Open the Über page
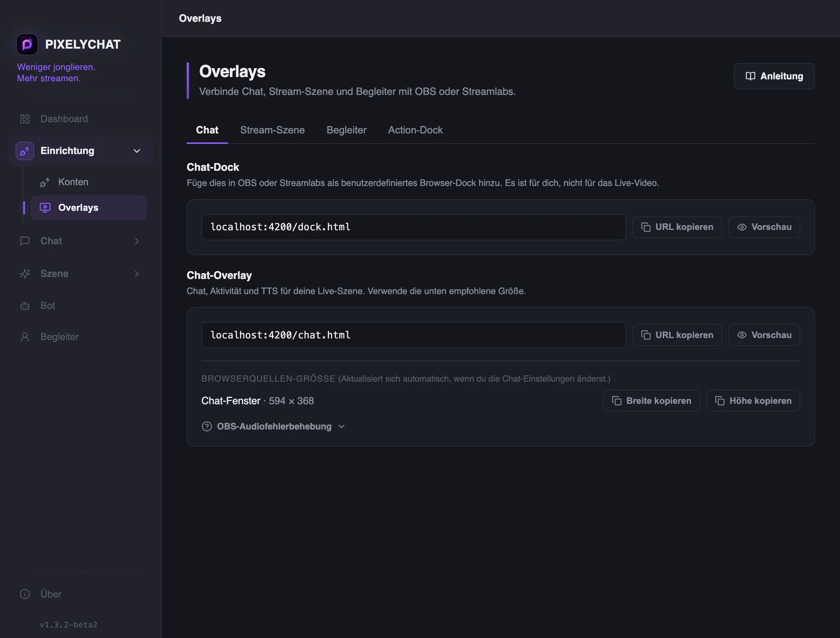Image resolution: width=840 pixels, height=638 pixels. coord(81,594)
